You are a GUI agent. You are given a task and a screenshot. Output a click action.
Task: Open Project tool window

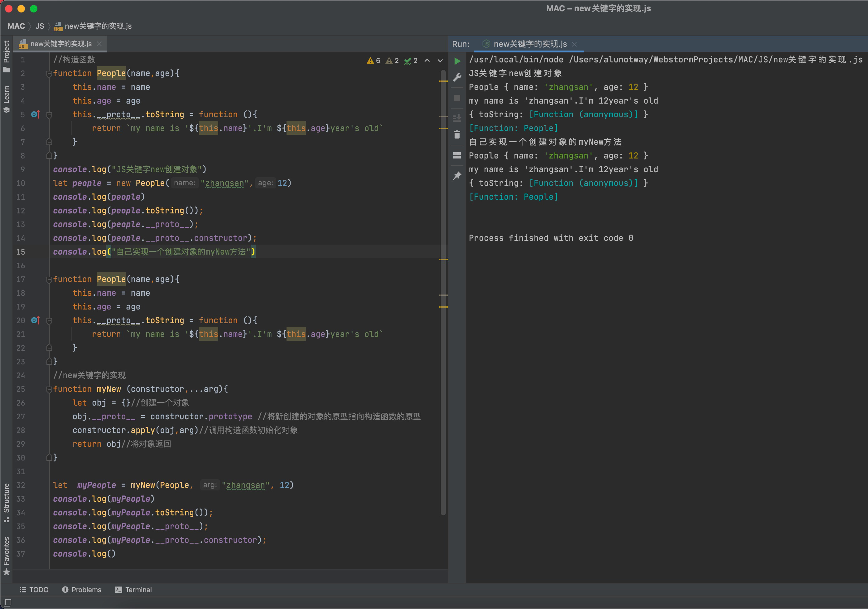click(x=7, y=56)
